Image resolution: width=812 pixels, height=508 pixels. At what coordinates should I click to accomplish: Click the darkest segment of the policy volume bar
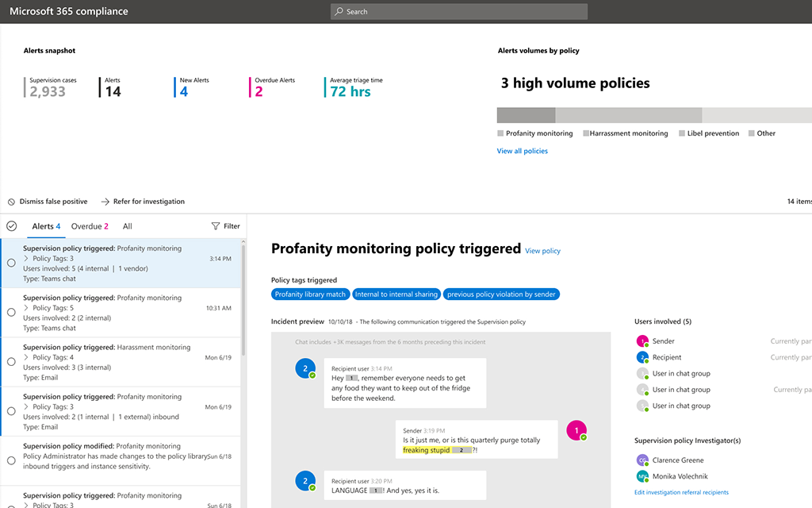tap(527, 115)
